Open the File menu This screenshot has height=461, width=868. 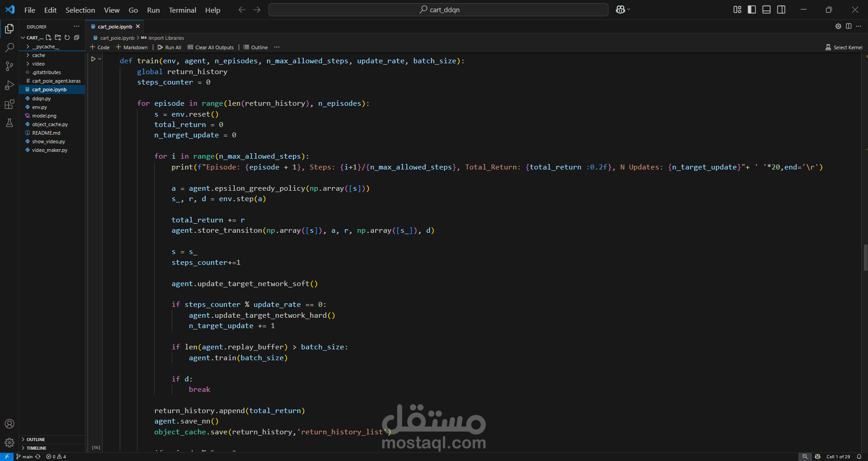pos(29,10)
